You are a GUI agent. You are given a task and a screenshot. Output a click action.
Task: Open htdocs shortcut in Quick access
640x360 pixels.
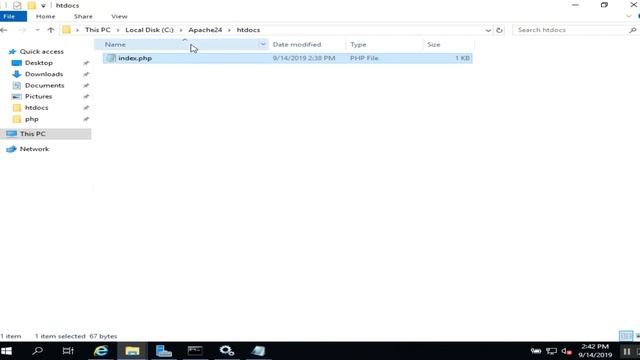36,108
